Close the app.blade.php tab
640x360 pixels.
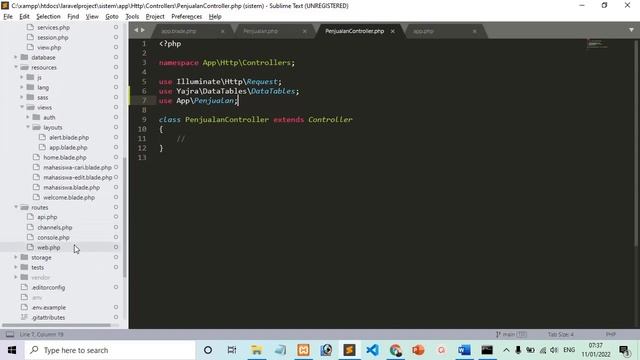click(222, 31)
